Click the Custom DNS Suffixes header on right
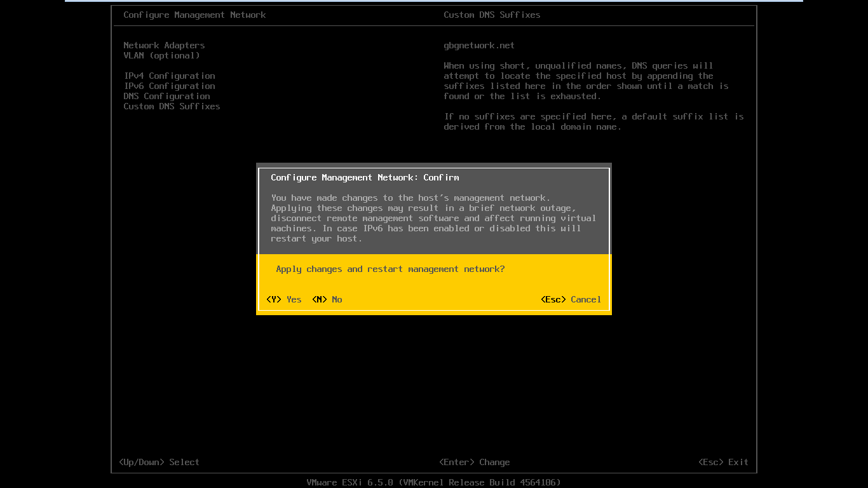 point(492,15)
